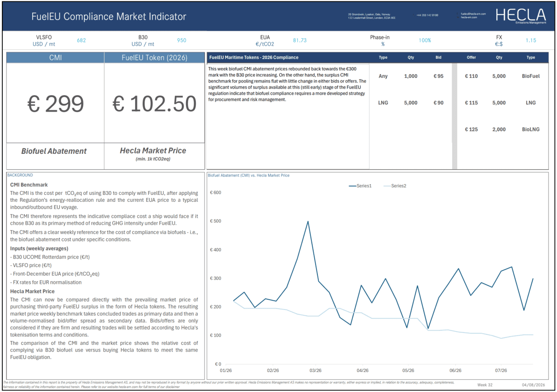Click the B30 price value 950
557x392 pixels.
(181, 41)
